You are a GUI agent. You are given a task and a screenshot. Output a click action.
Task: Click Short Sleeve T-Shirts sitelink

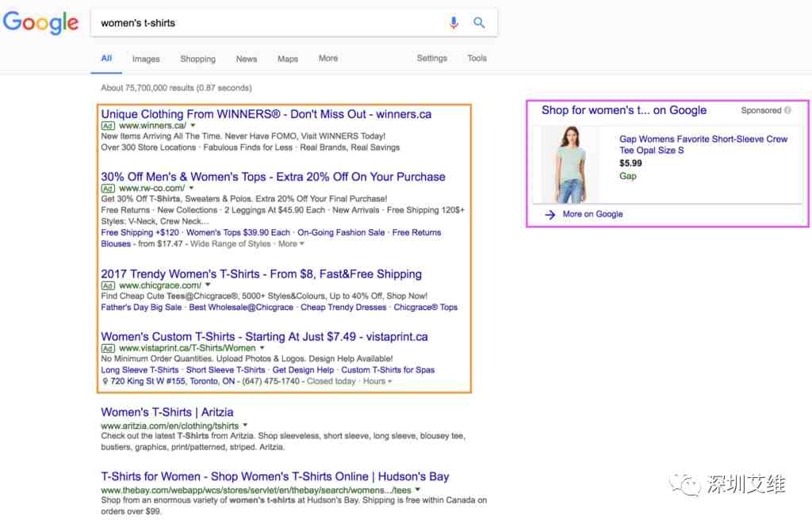[226, 370]
